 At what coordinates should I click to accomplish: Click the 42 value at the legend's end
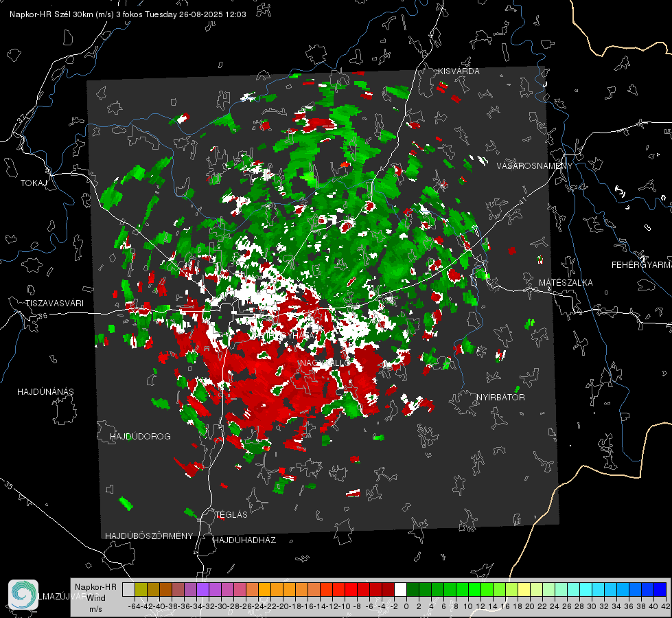tap(665, 606)
